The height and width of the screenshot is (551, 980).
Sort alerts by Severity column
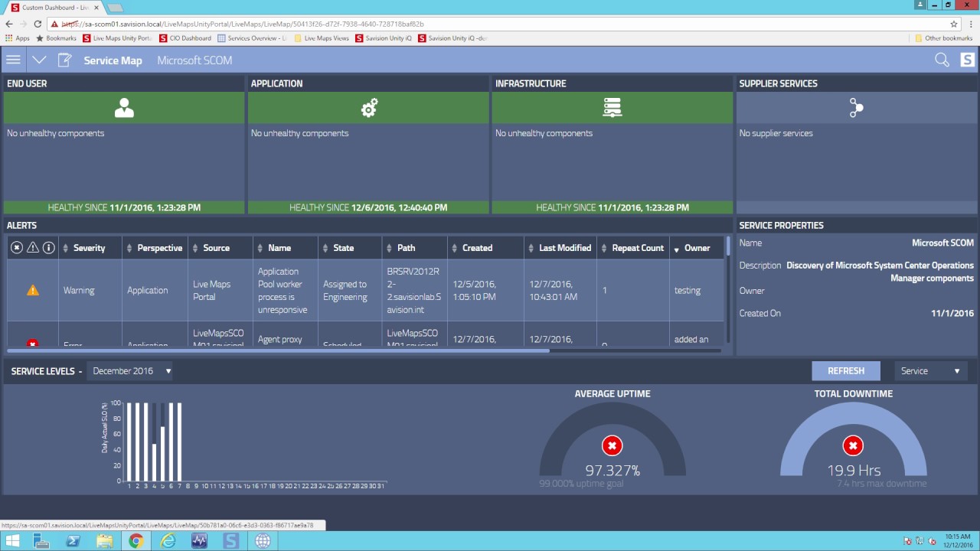tap(90, 248)
